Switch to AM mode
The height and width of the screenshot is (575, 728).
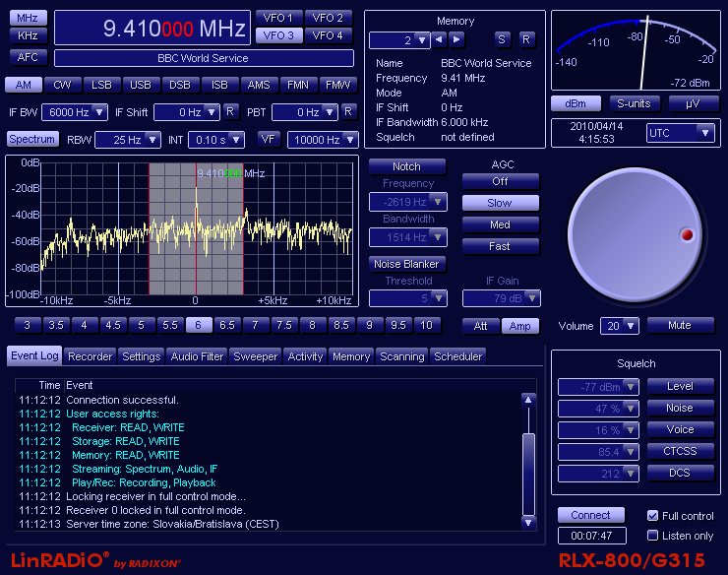coord(24,85)
